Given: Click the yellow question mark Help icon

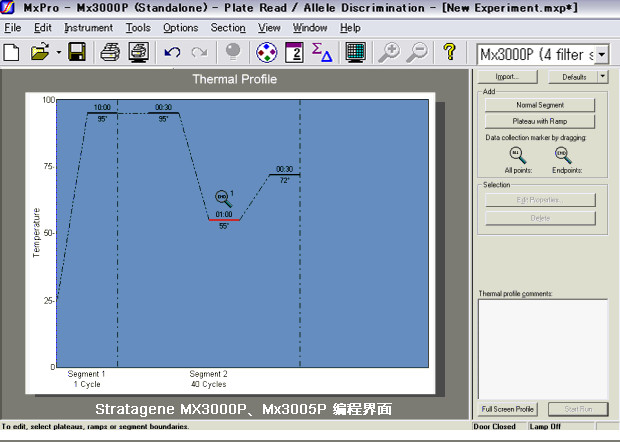Looking at the screenshot, I should (x=449, y=51).
